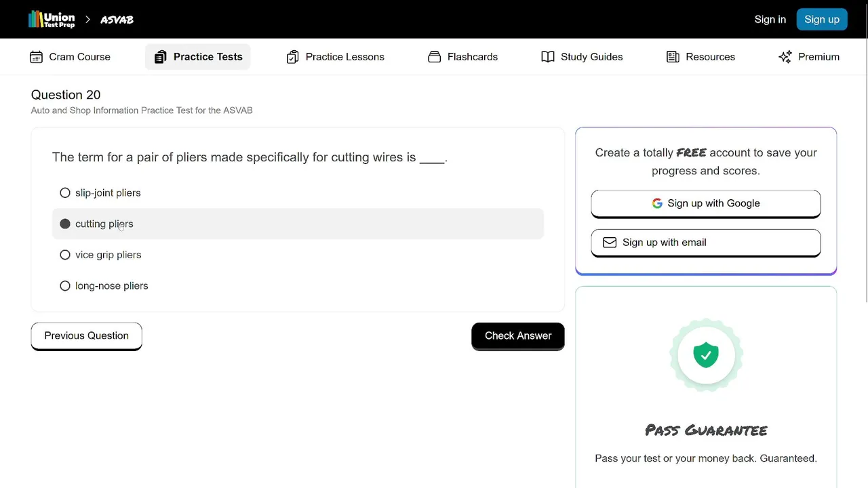The width and height of the screenshot is (868, 488).
Task: Click the Question 20 heading
Action: pyautogui.click(x=66, y=95)
